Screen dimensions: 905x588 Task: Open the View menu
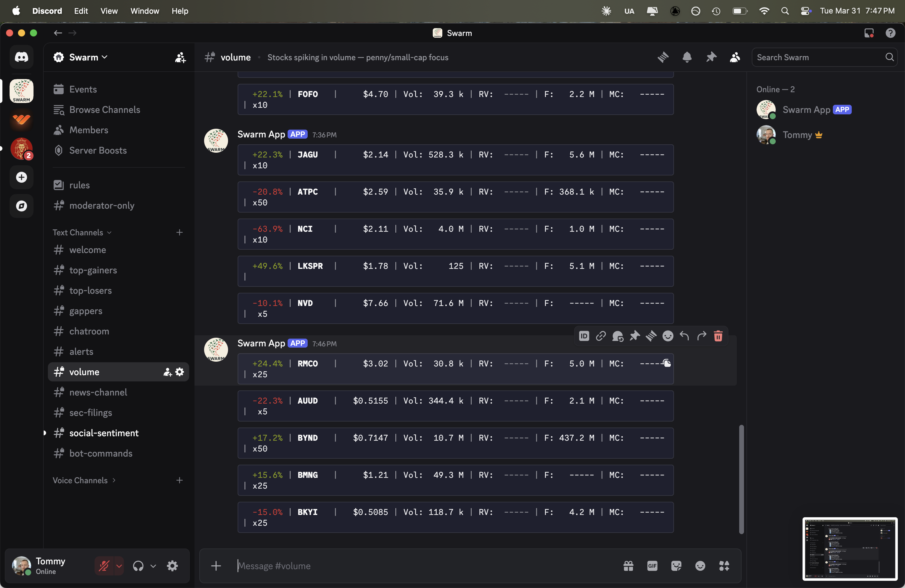click(109, 11)
